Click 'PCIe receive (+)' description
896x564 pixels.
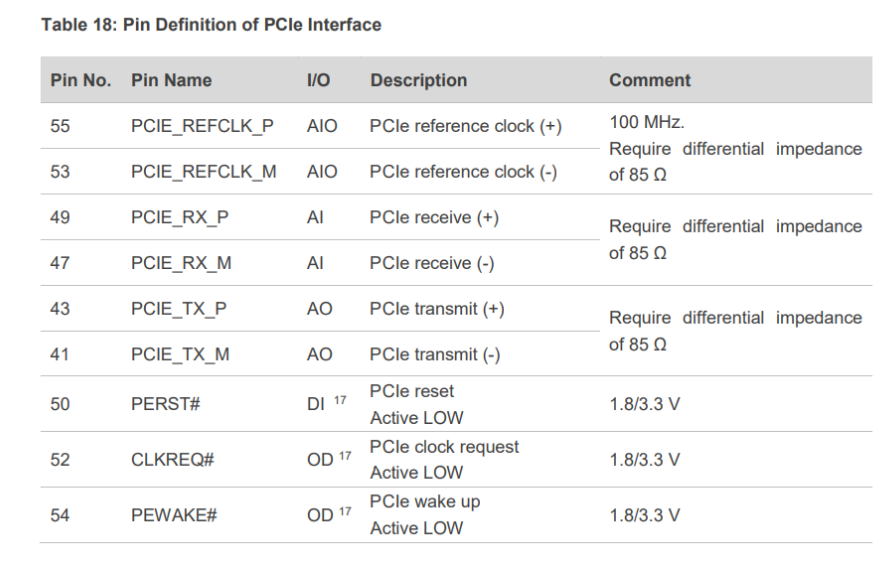click(434, 217)
